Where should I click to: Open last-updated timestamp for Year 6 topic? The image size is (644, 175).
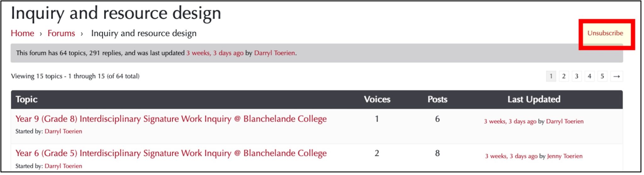511,156
